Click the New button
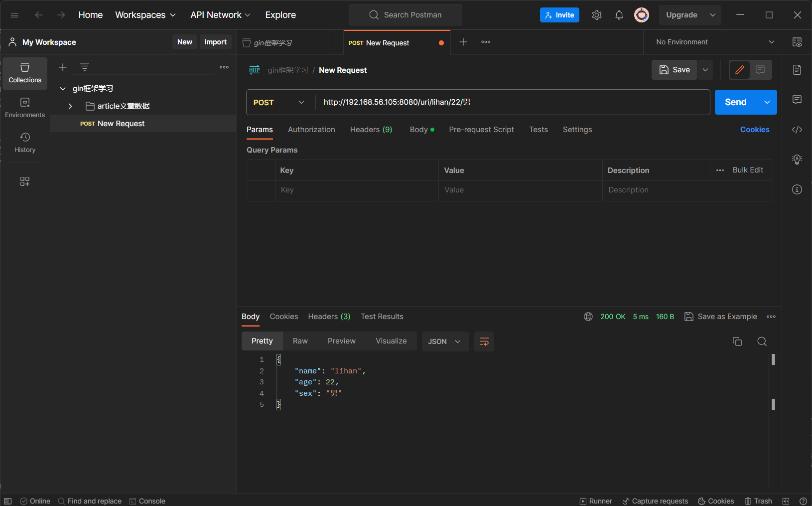The image size is (812, 506). tap(185, 42)
